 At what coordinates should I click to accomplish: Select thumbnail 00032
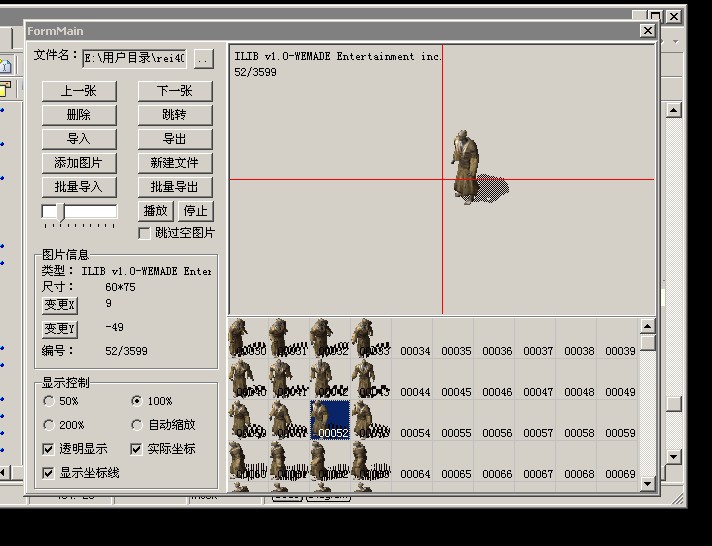coord(330,338)
